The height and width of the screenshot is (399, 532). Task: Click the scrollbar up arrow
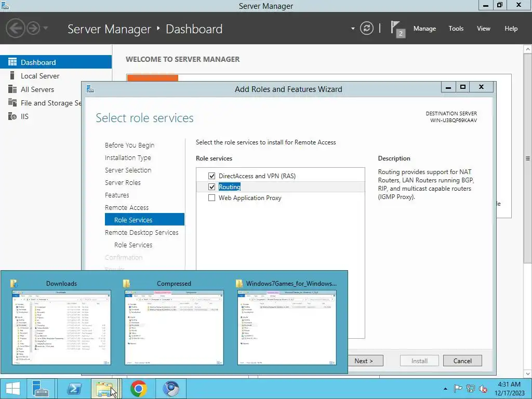coord(528,49)
